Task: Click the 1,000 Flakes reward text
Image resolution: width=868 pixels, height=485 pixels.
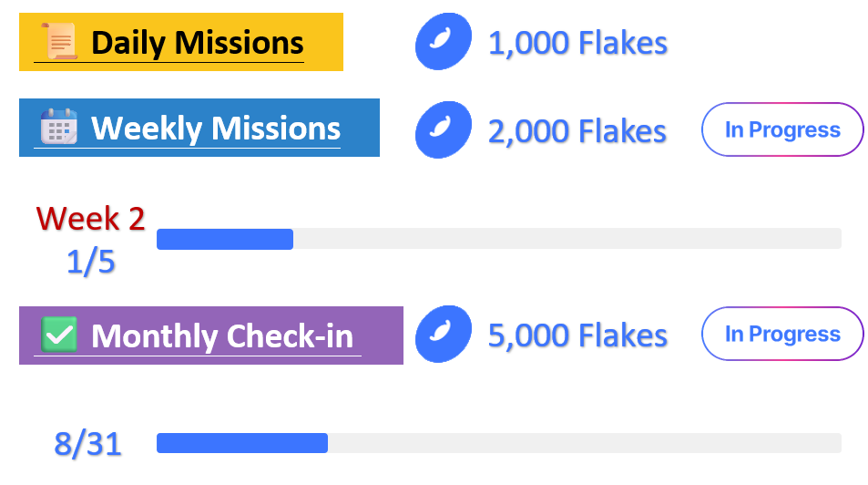Action: [x=577, y=43]
